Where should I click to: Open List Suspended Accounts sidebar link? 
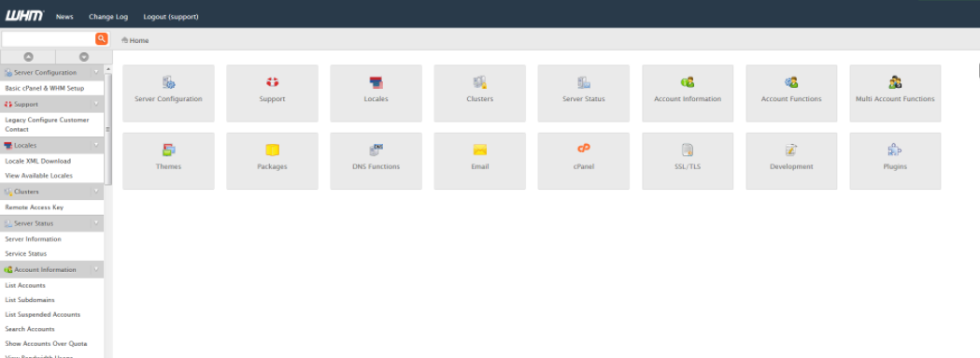(x=42, y=315)
